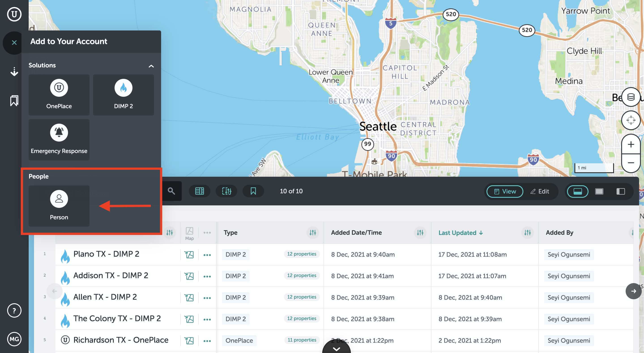Open the Type column filter options
The height and width of the screenshot is (353, 644).
tap(313, 233)
